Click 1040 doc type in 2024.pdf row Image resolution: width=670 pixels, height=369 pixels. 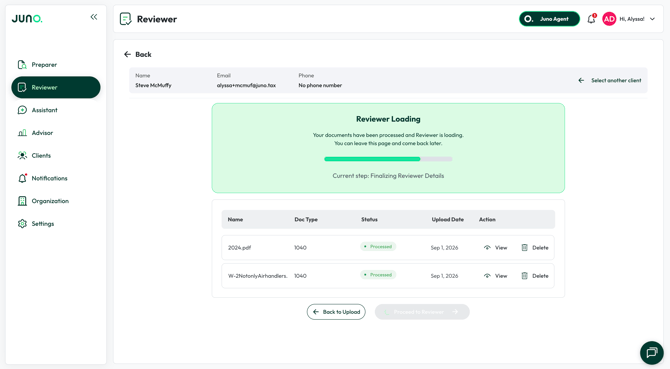pyautogui.click(x=300, y=248)
